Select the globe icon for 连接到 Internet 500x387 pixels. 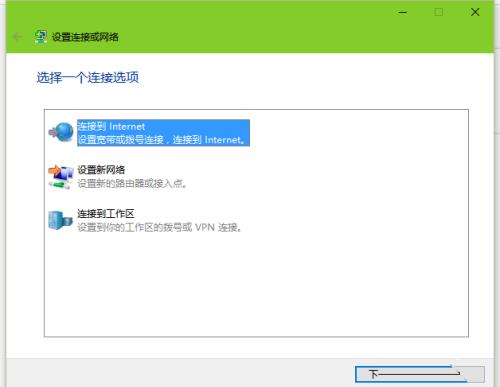click(x=61, y=132)
